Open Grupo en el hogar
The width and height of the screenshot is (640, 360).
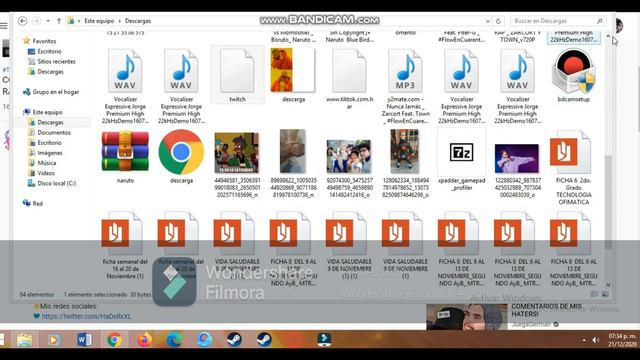[56, 92]
